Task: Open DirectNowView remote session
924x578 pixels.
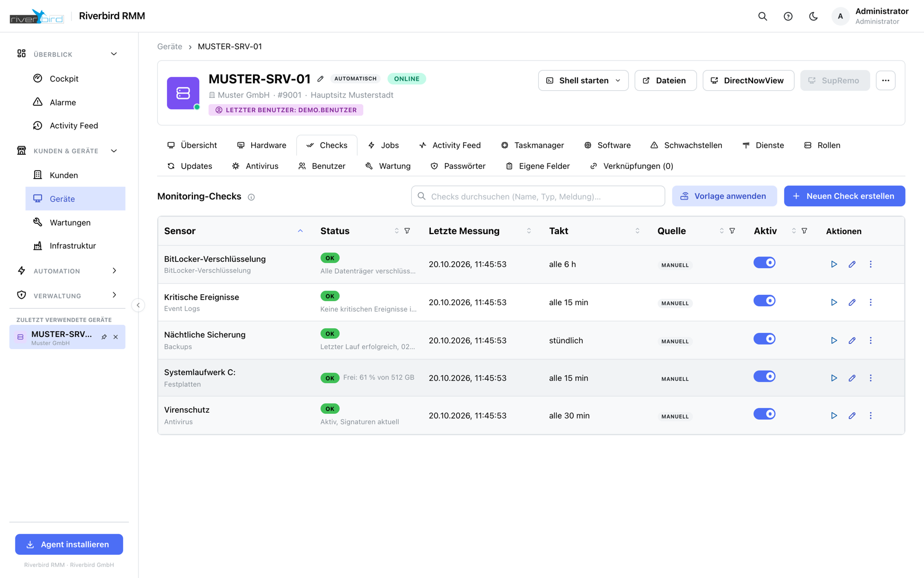Action: (748, 80)
